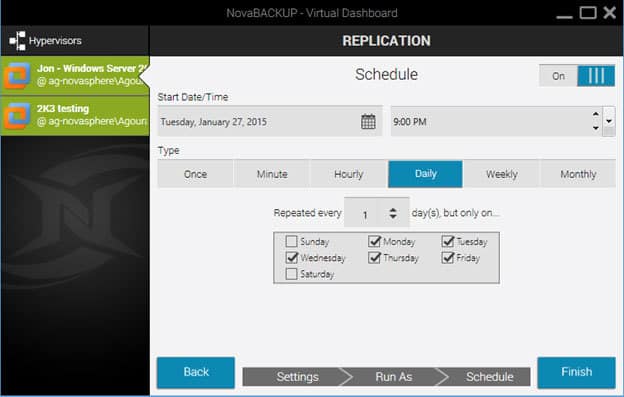Select the Daily schedule type
Image resolution: width=624 pixels, height=397 pixels.
[x=425, y=174]
